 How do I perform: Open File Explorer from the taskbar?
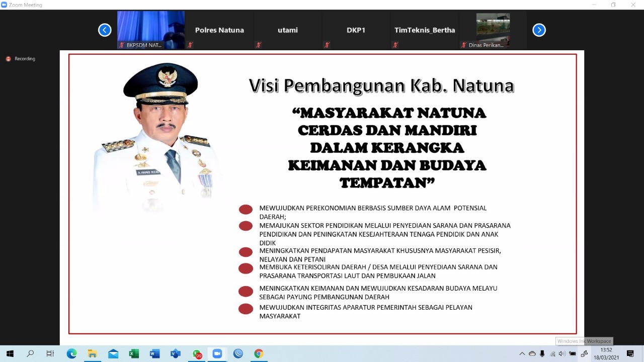[x=93, y=353]
